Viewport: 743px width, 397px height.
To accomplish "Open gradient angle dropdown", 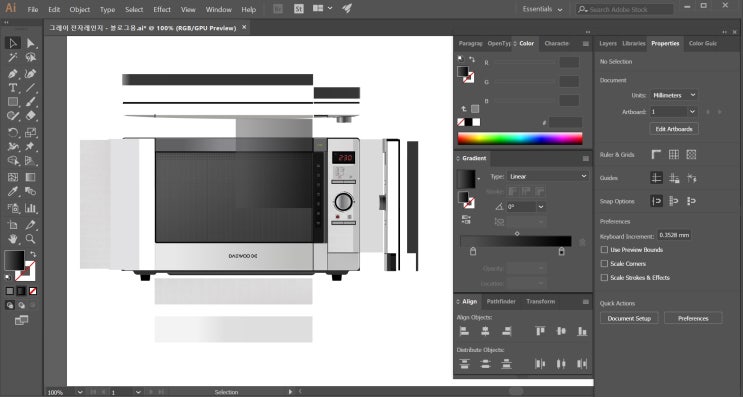I will pyautogui.click(x=541, y=207).
